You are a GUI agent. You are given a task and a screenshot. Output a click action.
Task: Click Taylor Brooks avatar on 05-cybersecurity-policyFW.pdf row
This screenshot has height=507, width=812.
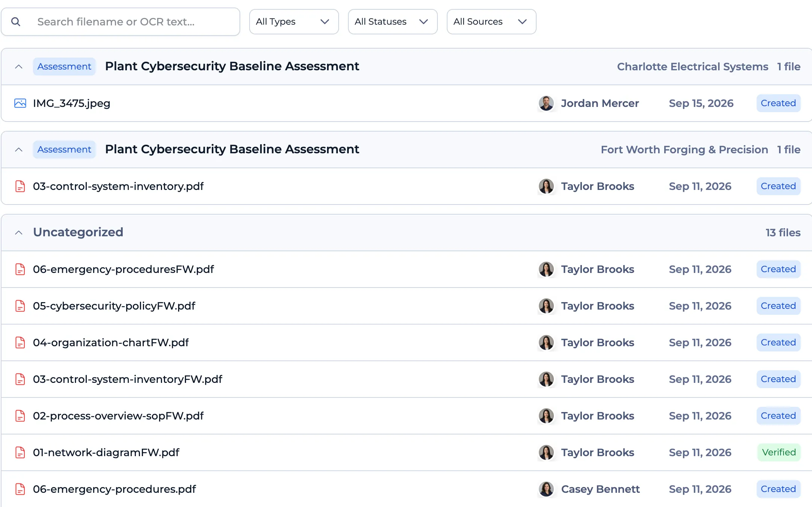coord(546,306)
